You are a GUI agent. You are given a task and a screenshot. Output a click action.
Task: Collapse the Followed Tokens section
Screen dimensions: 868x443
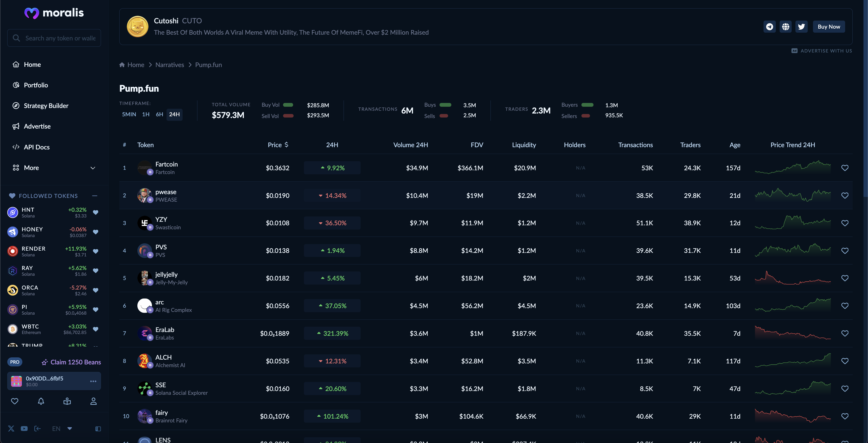[x=95, y=196]
